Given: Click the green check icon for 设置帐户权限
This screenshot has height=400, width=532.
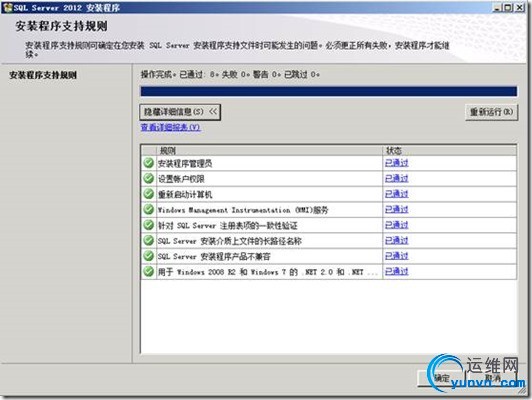Looking at the screenshot, I should pyautogui.click(x=148, y=178).
